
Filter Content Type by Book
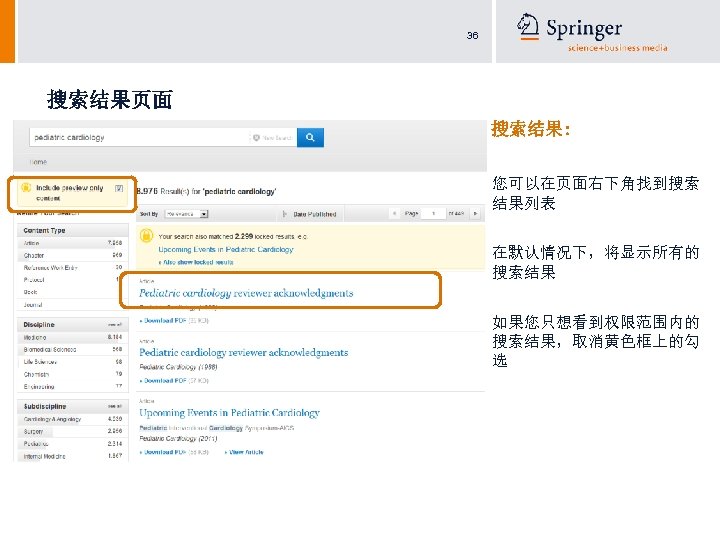coord(73,292)
